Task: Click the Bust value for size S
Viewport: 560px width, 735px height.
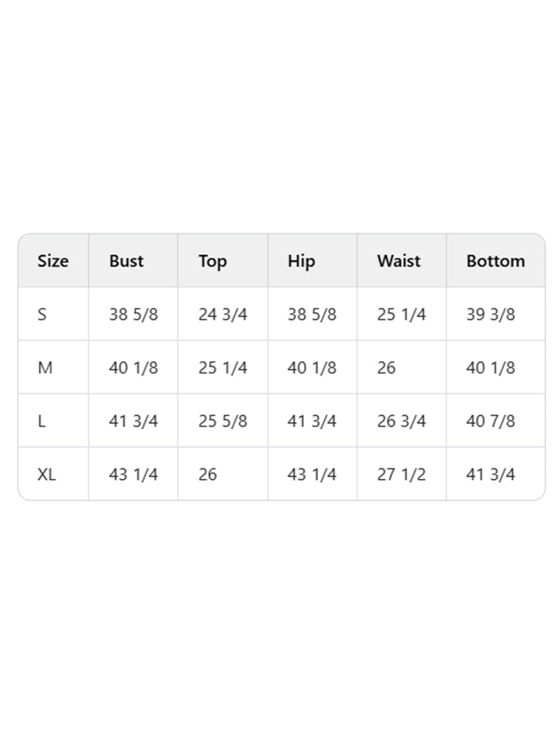Action: coord(133,314)
